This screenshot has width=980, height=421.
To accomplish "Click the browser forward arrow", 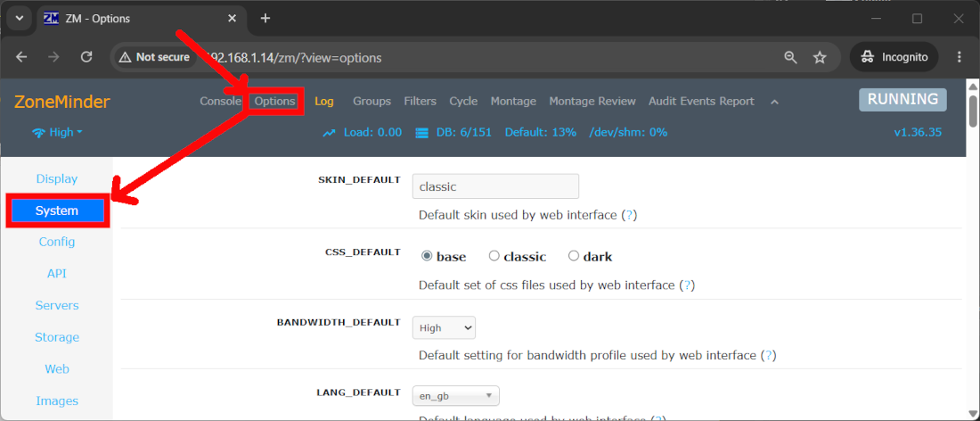I will [x=54, y=58].
